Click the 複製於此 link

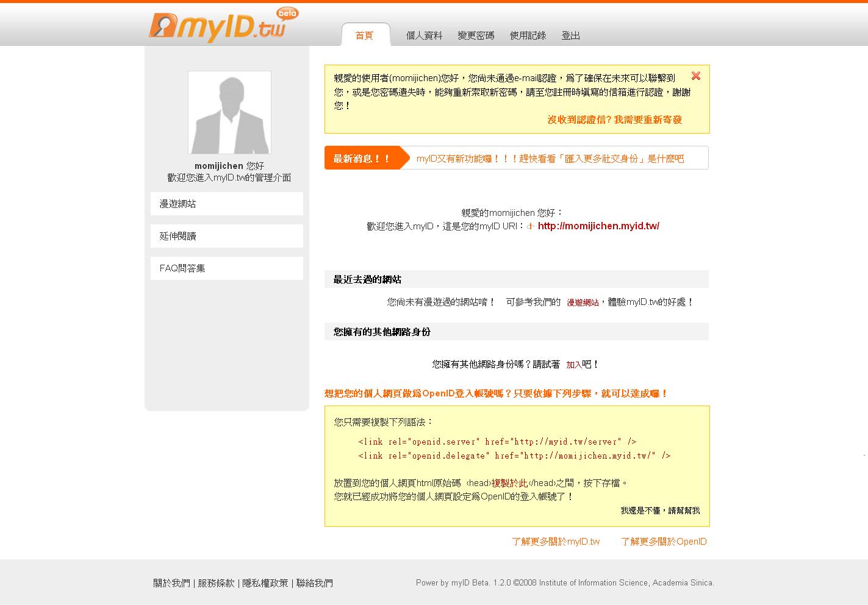point(509,483)
